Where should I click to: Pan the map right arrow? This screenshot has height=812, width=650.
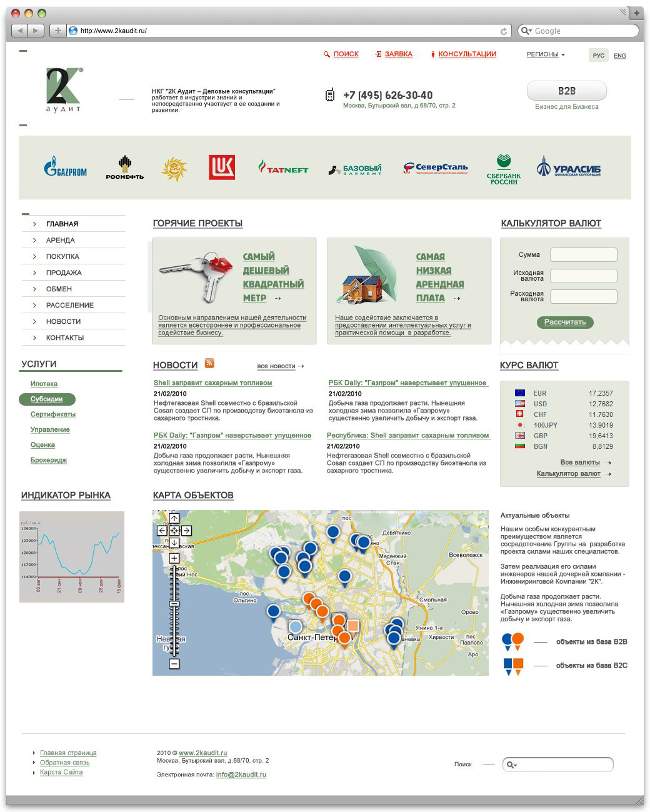click(x=186, y=531)
